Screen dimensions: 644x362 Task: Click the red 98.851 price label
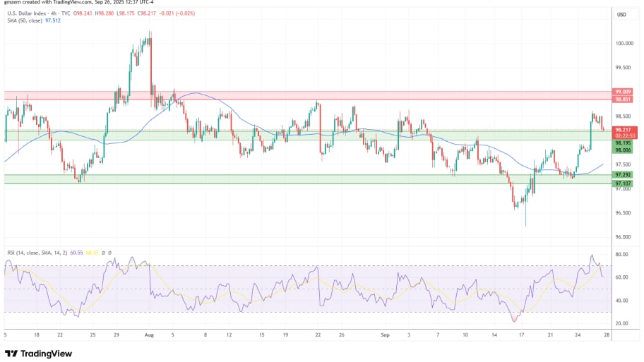pos(623,99)
